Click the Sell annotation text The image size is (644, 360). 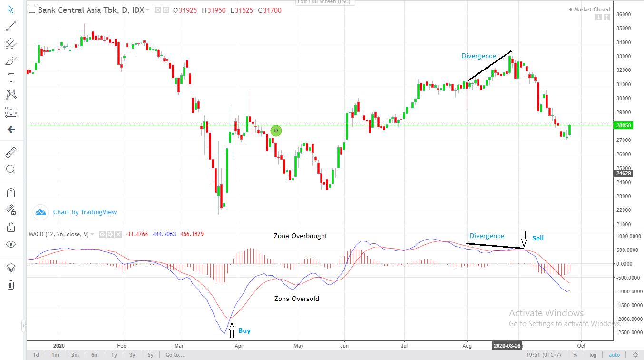[537, 238]
